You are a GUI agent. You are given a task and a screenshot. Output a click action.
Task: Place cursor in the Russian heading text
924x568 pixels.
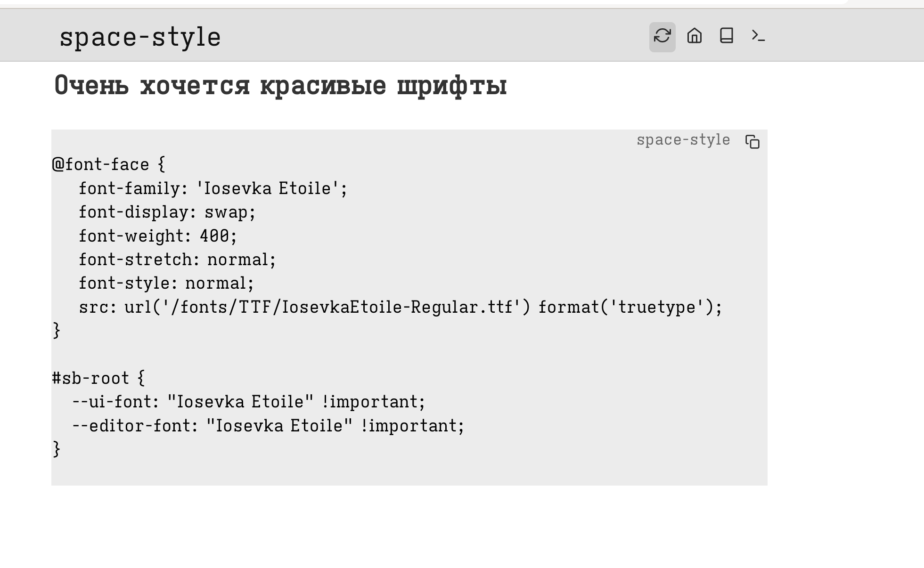(x=280, y=86)
